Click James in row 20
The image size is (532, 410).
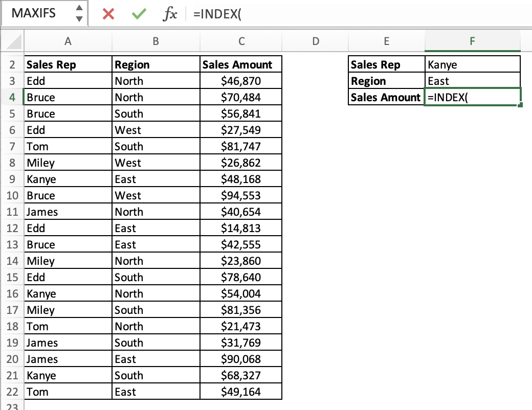pos(68,359)
